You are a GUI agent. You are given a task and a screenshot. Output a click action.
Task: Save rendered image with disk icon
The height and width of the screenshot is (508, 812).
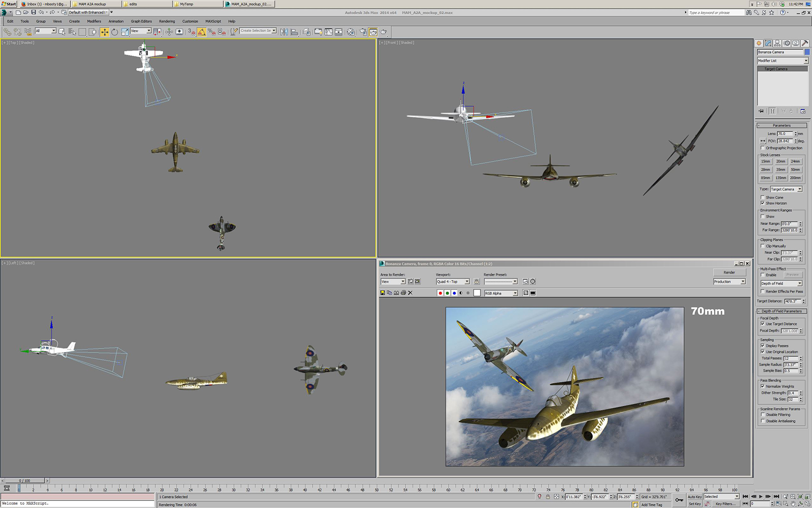(x=383, y=293)
